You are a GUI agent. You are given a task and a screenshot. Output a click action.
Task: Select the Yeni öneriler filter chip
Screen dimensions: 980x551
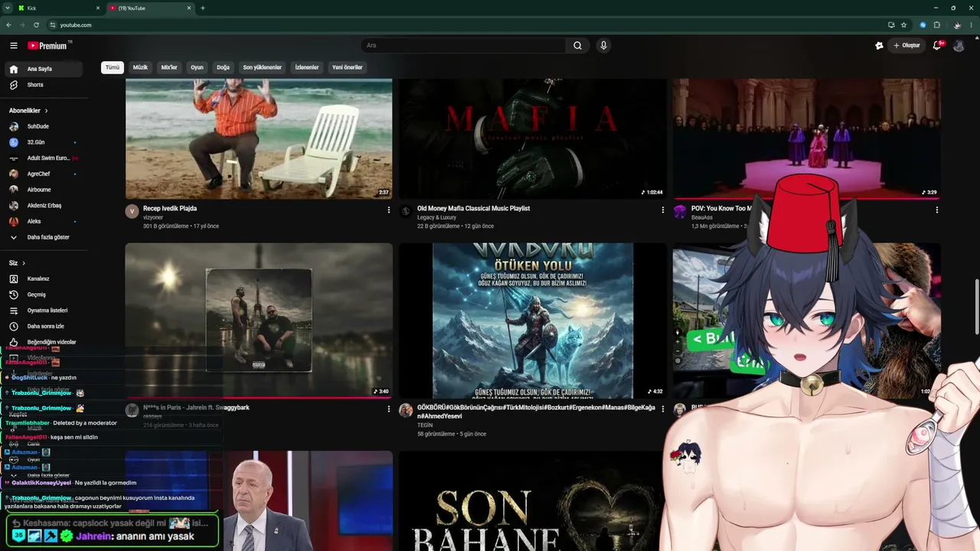[x=348, y=67]
